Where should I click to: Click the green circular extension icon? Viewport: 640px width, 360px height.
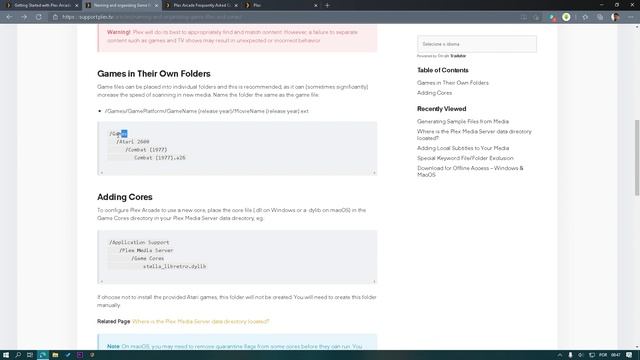[566, 17]
